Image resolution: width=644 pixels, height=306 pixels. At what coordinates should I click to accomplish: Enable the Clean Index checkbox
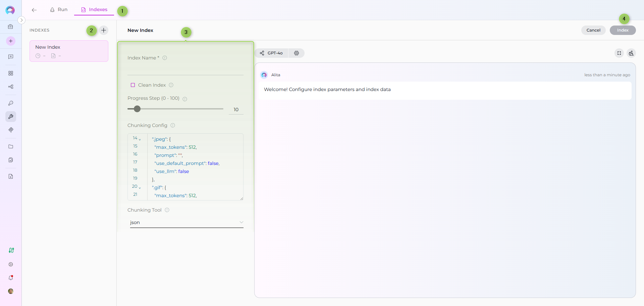133,85
